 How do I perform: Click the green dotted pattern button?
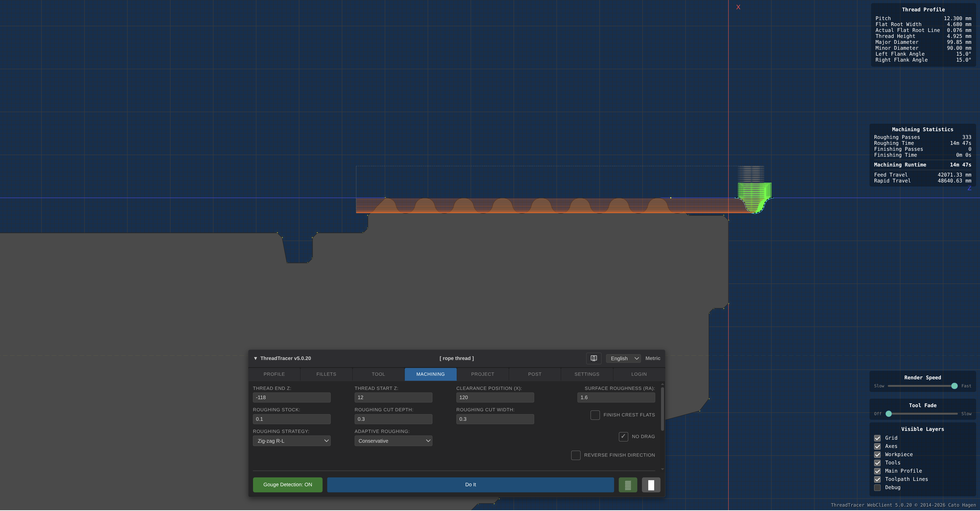coord(628,485)
